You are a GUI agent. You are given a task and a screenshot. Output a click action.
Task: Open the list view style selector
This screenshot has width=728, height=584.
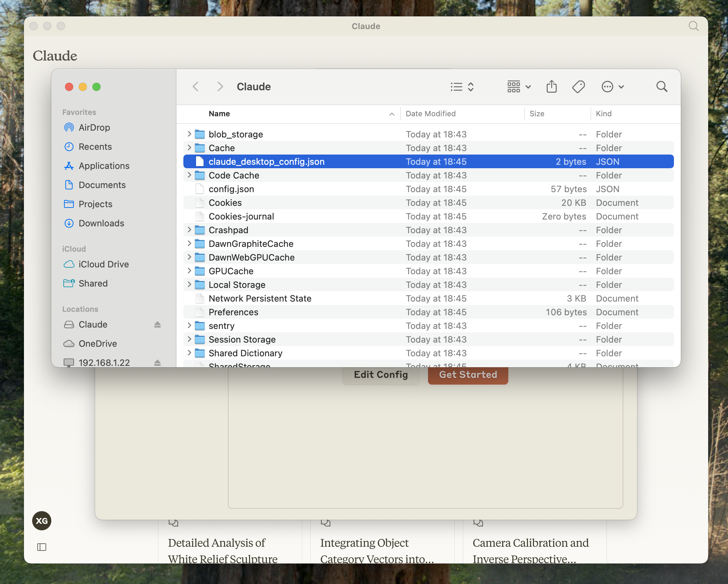[x=462, y=87]
